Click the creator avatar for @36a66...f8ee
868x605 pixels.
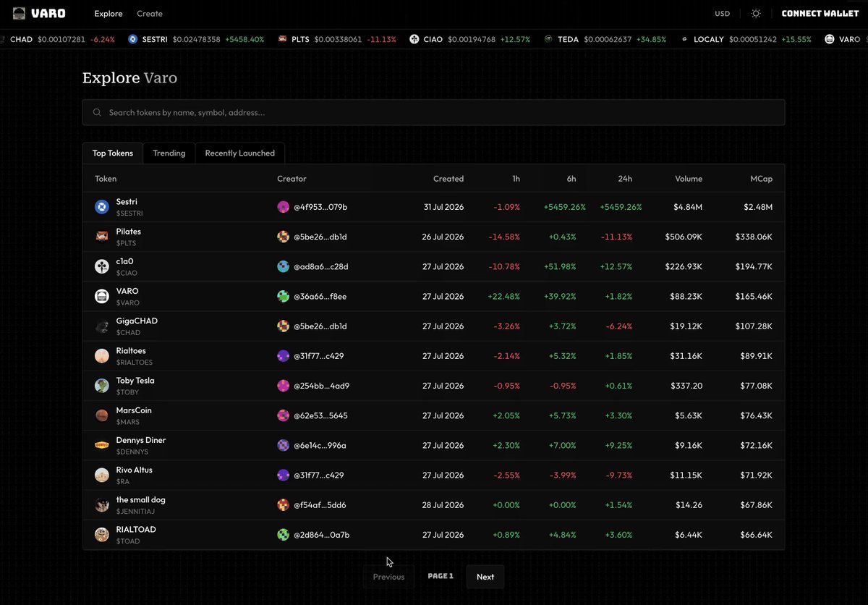(284, 296)
